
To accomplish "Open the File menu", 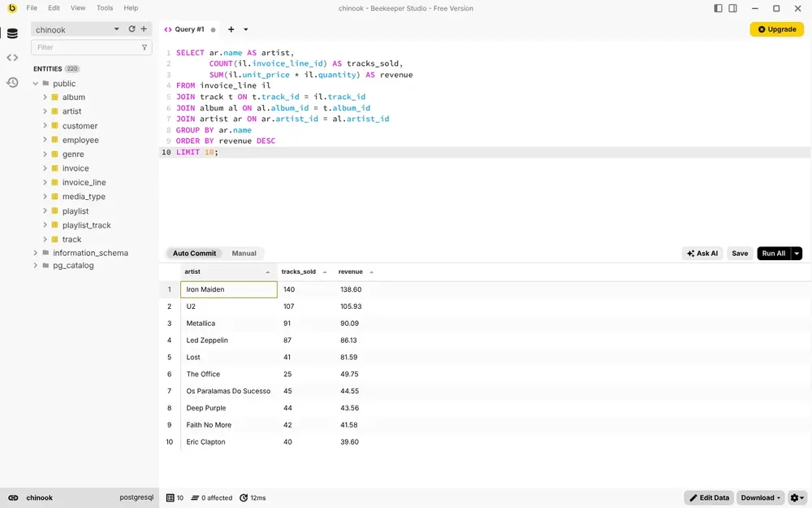I will point(32,8).
